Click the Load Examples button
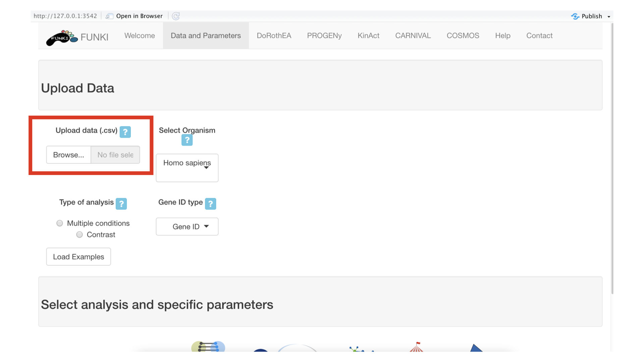This screenshot has width=644, height=362. click(78, 257)
